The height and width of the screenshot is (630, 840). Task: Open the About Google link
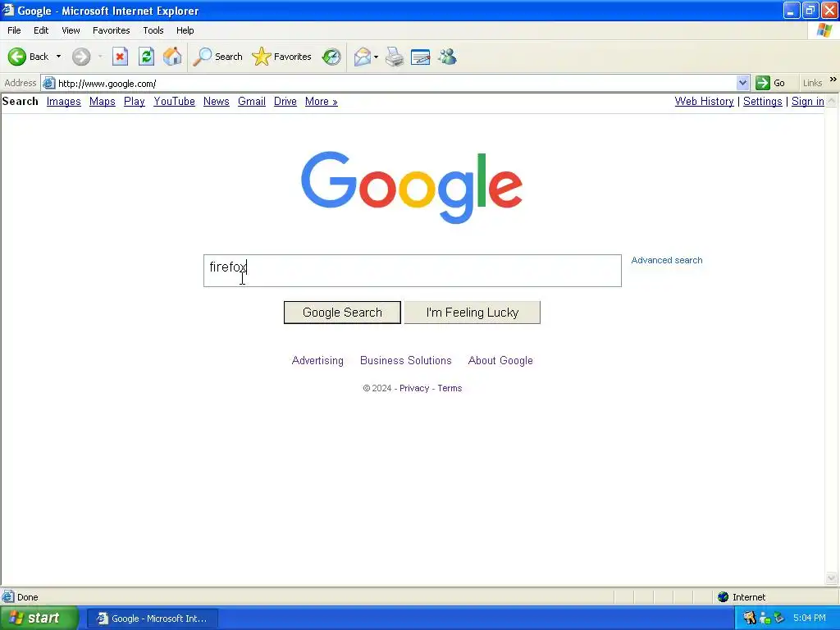tap(500, 361)
